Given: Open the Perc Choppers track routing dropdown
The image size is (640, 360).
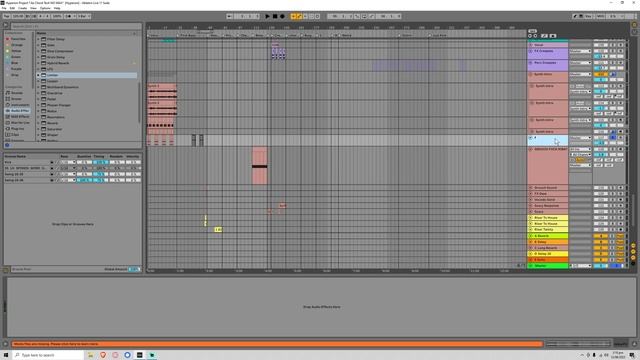Looking at the screenshot, I should (580, 63).
